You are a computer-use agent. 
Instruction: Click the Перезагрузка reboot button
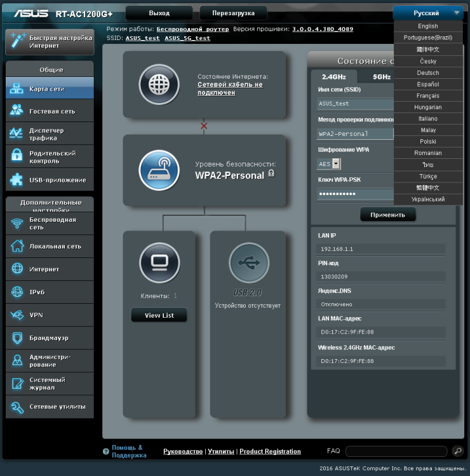tap(233, 13)
